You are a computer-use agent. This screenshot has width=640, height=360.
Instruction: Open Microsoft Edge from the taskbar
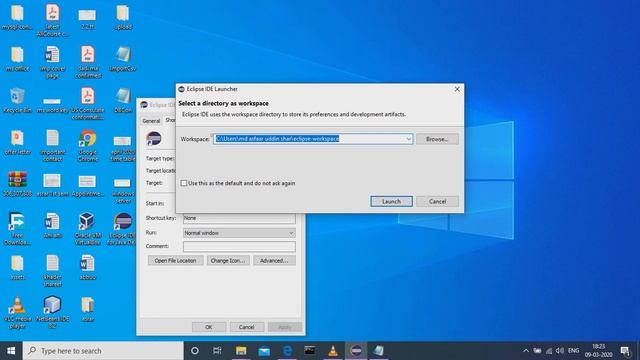tap(287, 351)
